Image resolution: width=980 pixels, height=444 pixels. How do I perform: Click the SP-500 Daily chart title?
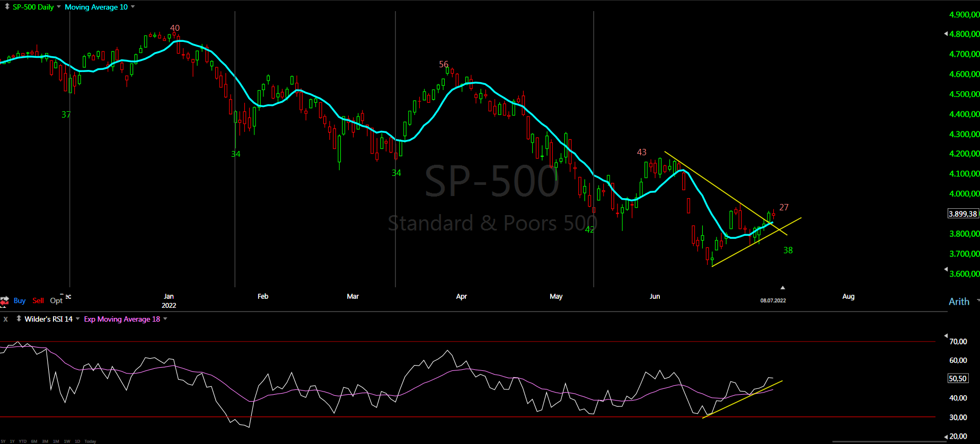click(x=33, y=7)
